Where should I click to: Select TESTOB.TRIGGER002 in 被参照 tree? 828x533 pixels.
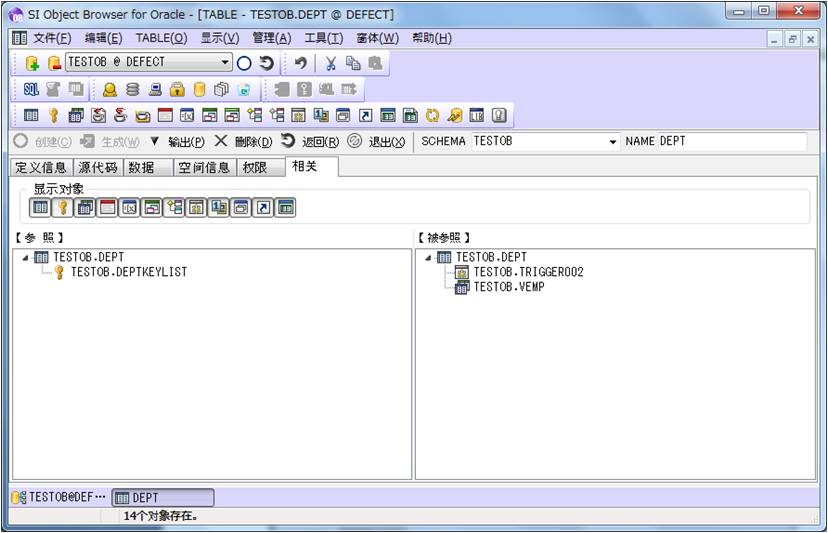[x=528, y=272]
